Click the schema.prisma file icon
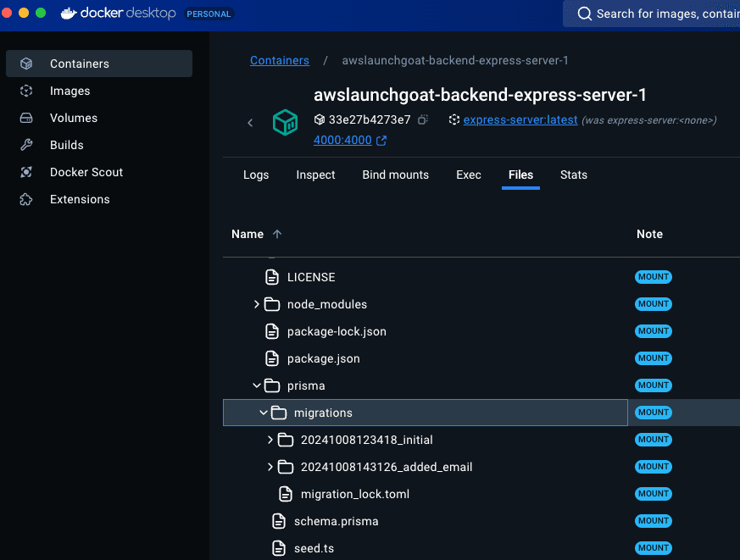 point(279,521)
